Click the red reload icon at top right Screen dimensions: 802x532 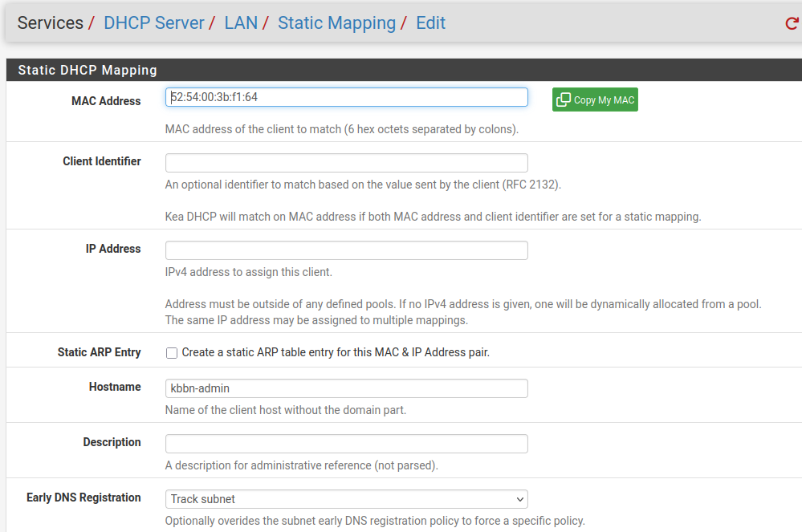(x=792, y=24)
